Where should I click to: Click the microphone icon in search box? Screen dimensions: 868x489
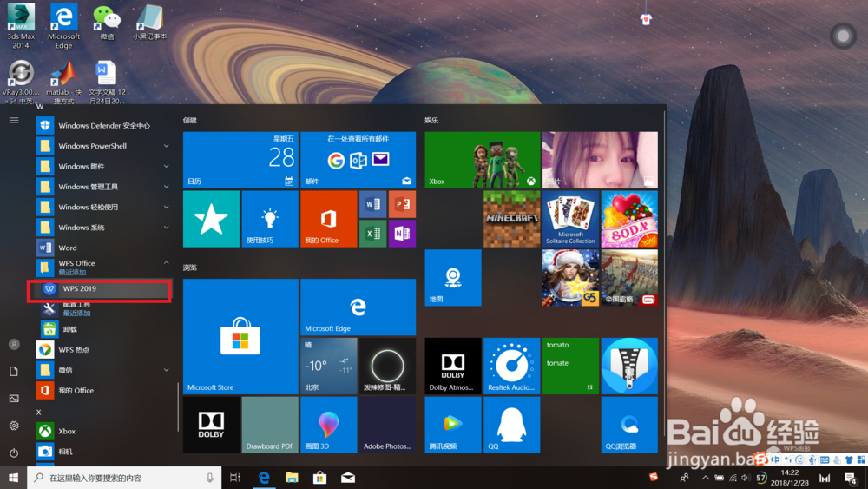click(x=210, y=478)
